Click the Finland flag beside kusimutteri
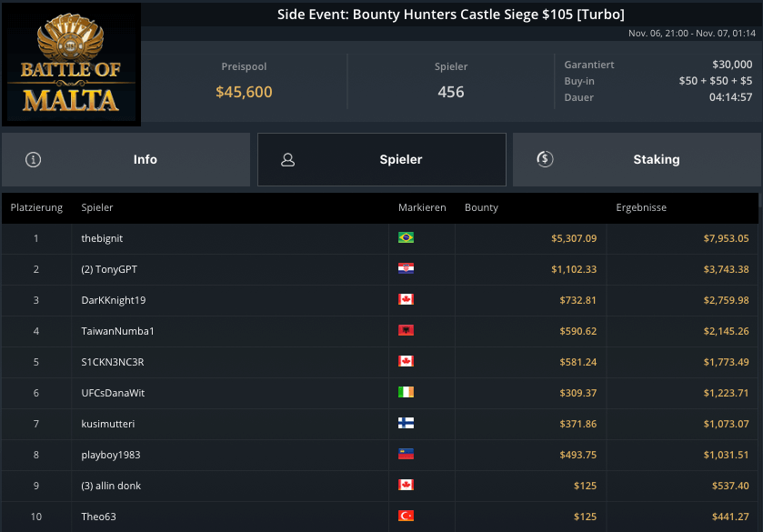Image resolution: width=763 pixels, height=532 pixels. [406, 424]
